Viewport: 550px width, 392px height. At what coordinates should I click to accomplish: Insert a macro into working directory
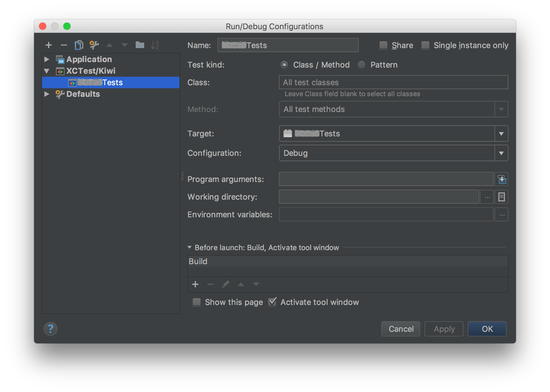(501, 197)
